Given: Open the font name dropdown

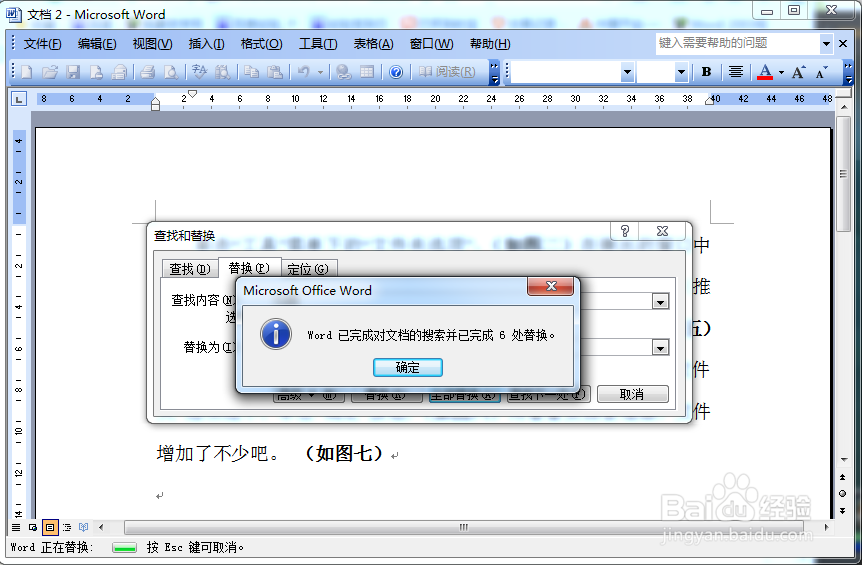Looking at the screenshot, I should click(x=627, y=72).
